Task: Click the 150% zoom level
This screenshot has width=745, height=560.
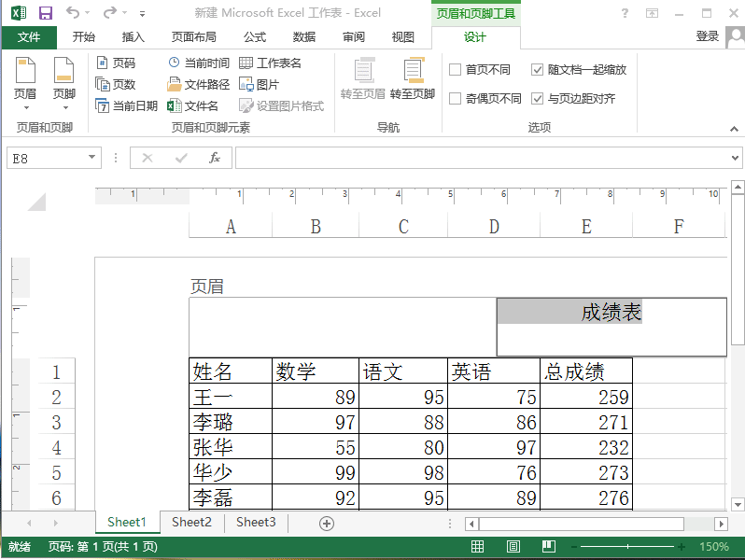Action: (713, 547)
